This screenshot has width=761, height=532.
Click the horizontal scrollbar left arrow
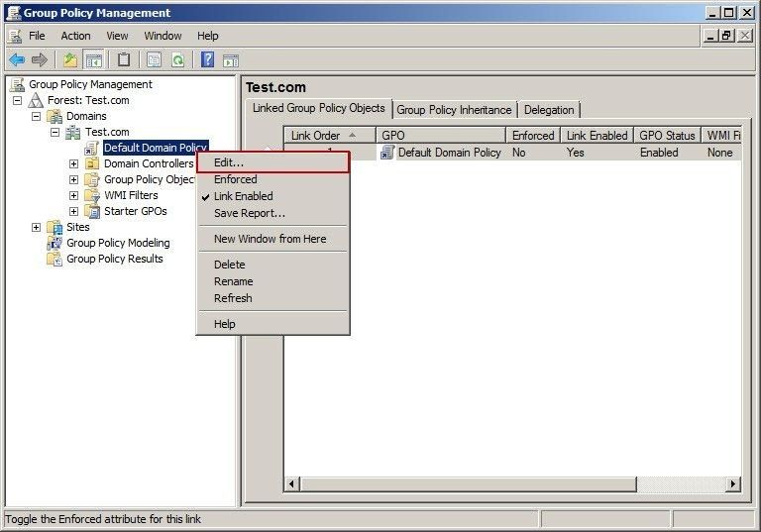(291, 483)
